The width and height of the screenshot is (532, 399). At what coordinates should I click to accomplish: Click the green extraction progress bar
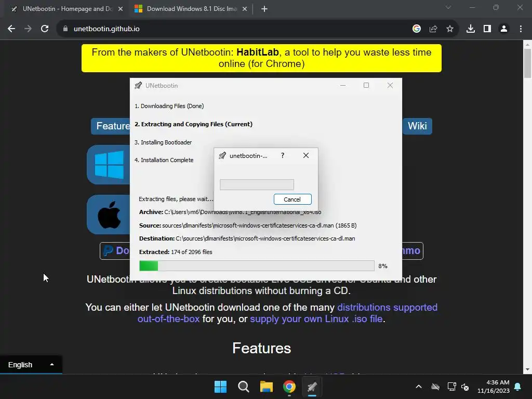pyautogui.click(x=257, y=265)
